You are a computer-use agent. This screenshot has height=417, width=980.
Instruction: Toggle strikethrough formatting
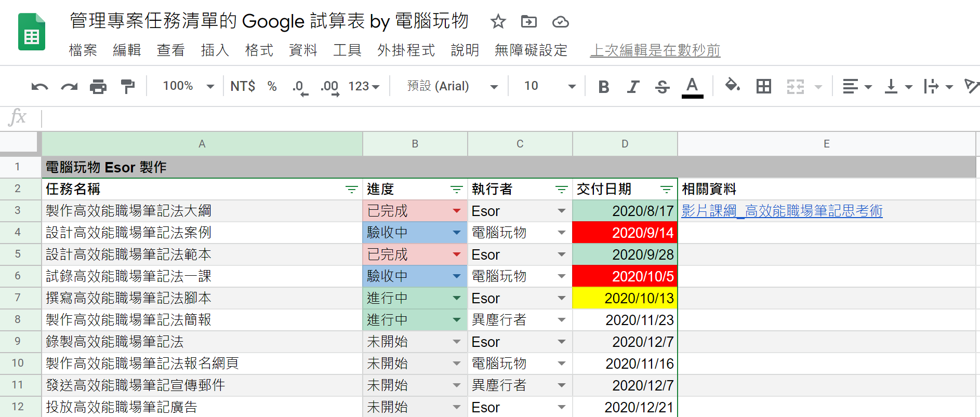tap(662, 87)
